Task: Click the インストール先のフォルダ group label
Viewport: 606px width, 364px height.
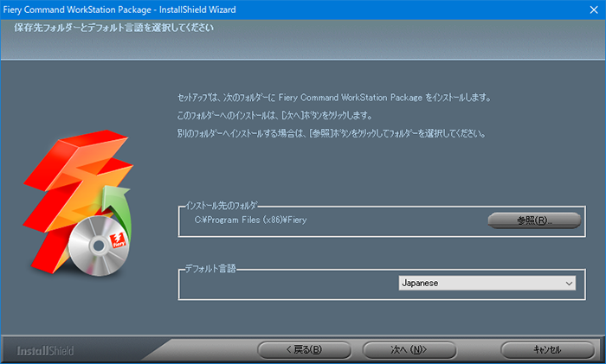Action: point(222,206)
